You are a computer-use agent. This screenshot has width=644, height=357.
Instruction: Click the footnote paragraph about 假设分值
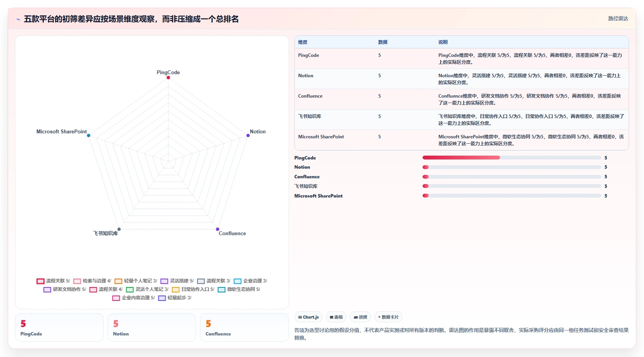461,334
